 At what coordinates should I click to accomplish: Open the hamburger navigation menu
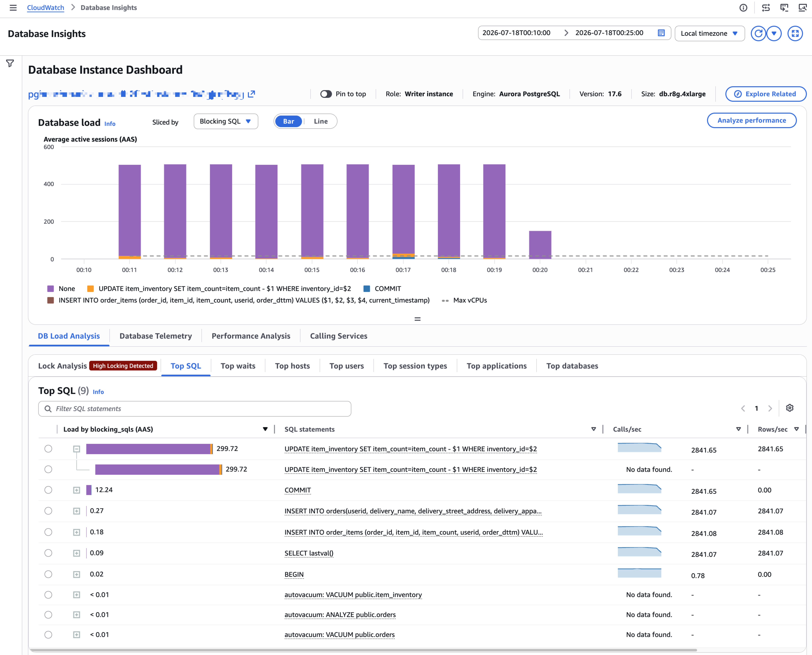coord(13,8)
